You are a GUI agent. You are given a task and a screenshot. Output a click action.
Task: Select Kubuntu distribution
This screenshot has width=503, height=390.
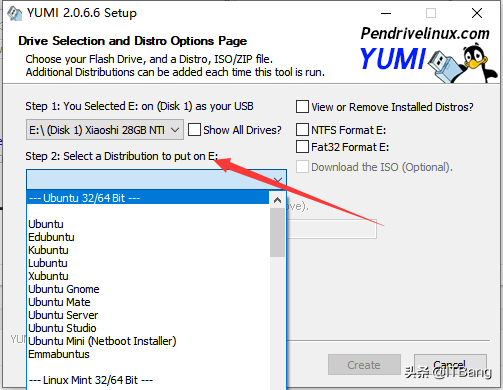(x=148, y=250)
